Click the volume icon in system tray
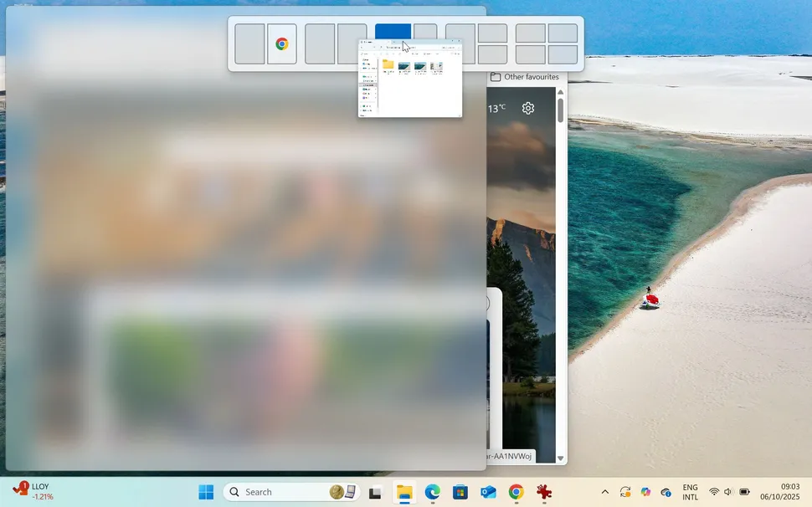This screenshot has height=507, width=812. 728,492
